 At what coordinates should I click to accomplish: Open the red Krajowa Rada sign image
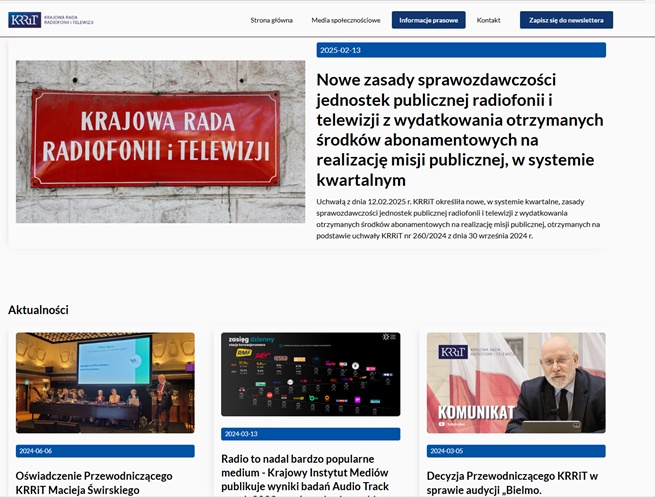click(x=160, y=142)
